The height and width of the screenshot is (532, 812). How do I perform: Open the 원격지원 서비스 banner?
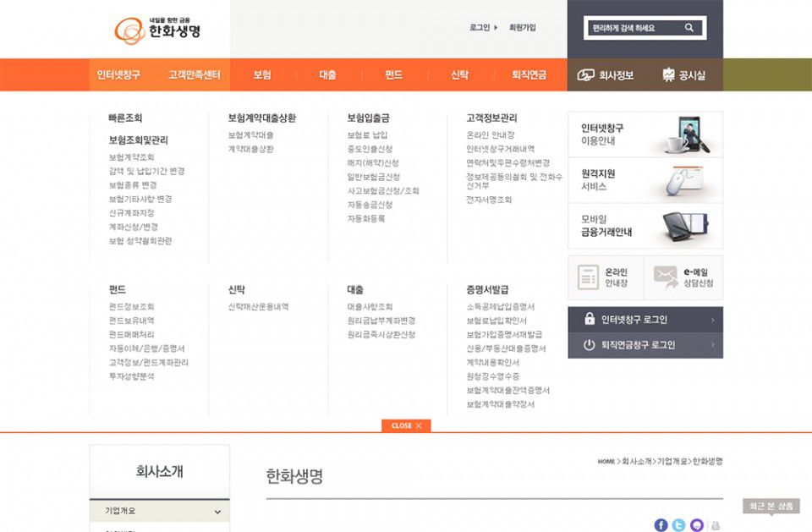[645, 180]
